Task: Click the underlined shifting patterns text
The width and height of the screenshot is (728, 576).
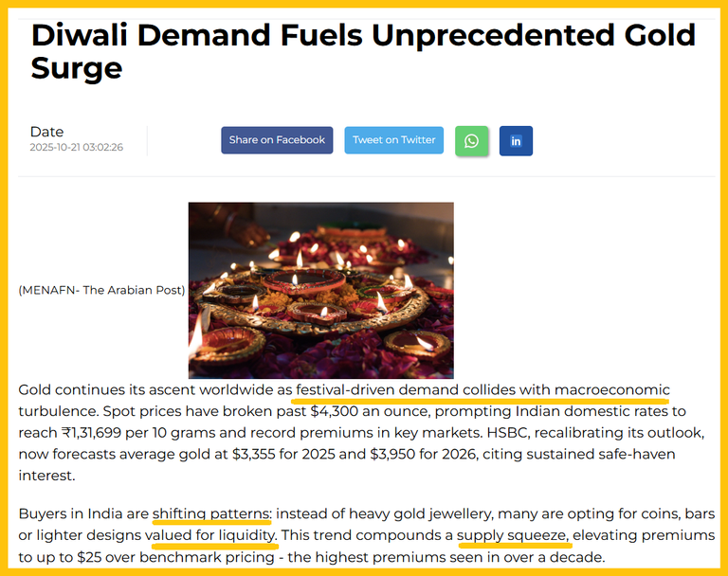Action: (211, 514)
